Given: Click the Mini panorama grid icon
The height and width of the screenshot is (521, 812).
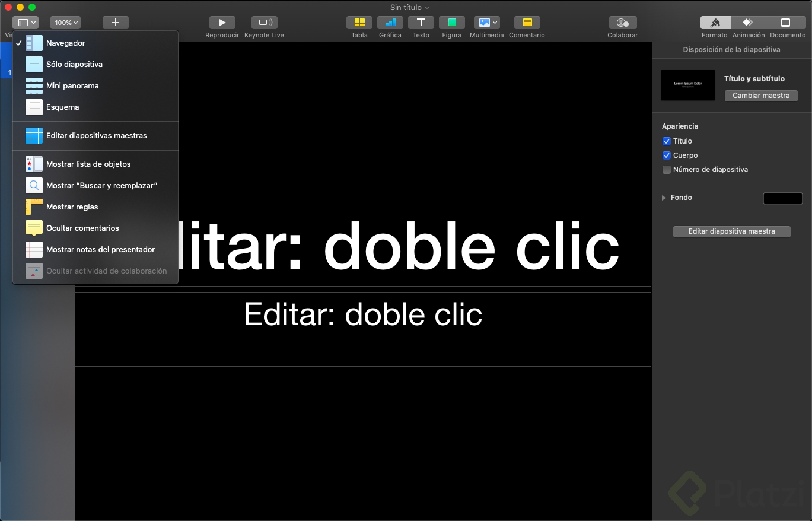Looking at the screenshot, I should pos(34,86).
